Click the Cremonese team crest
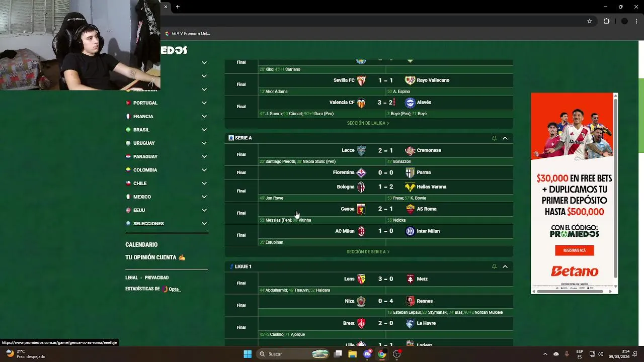This screenshot has width=644, height=362. pos(410,150)
